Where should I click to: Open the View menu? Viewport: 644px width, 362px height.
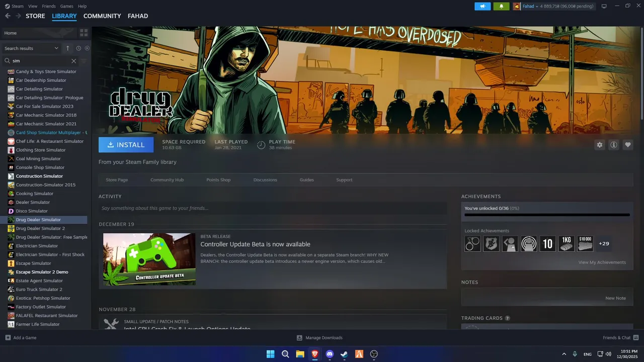point(33,6)
